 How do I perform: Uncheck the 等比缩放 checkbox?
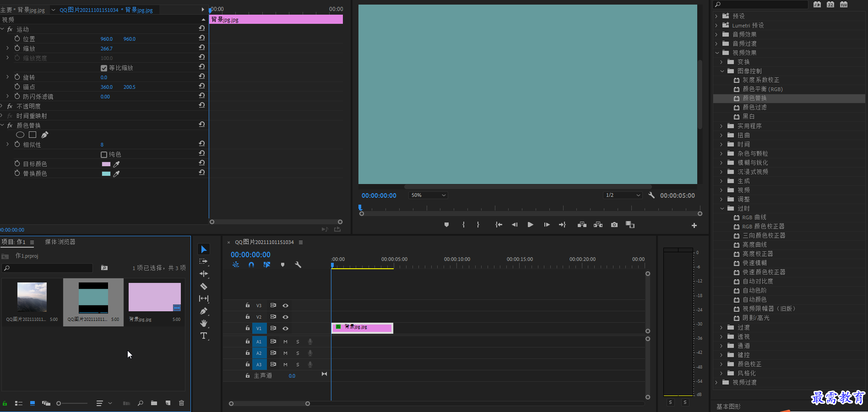pyautogui.click(x=104, y=68)
